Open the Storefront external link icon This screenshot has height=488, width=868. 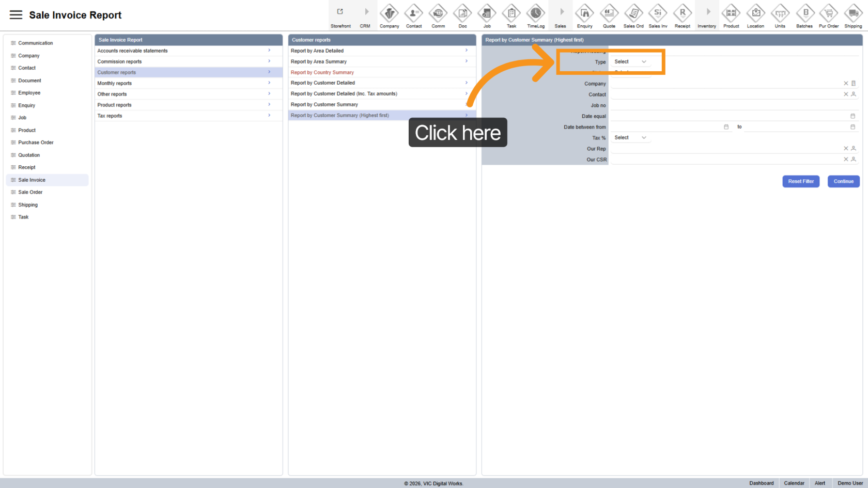tap(340, 12)
